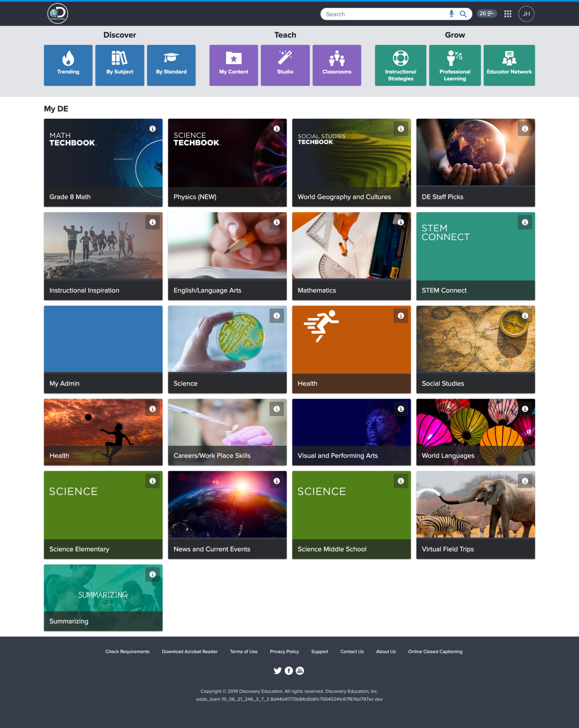The width and height of the screenshot is (579, 728).
Task: Open the English/Language Arts card
Action: click(227, 256)
